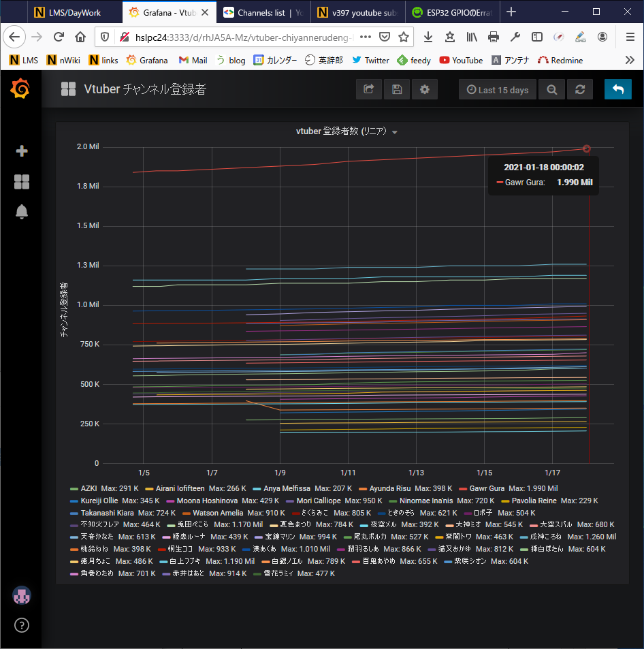This screenshot has height=649, width=644.
Task: Switch to the ESP32 GPIO tab
Action: [452, 13]
